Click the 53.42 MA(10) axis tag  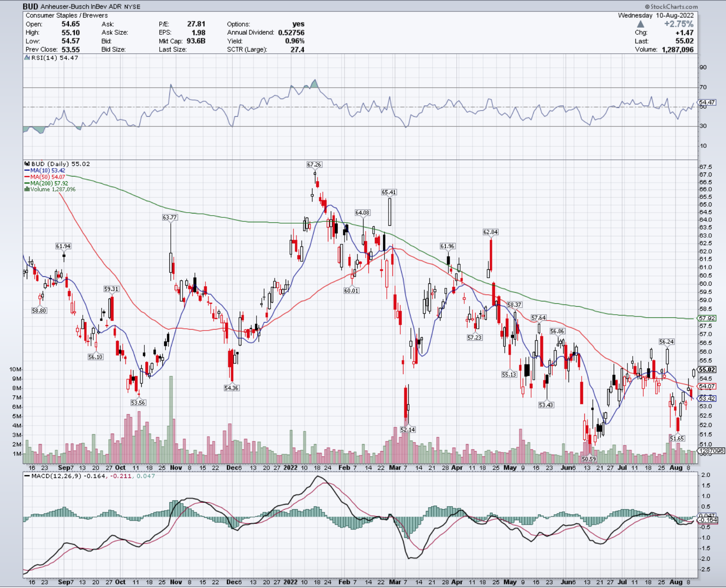click(707, 398)
